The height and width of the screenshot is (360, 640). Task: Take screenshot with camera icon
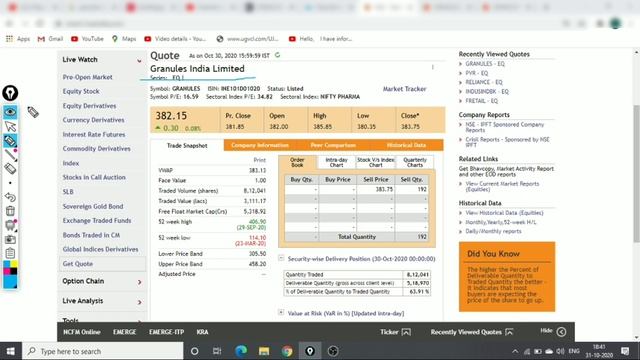click(x=10, y=239)
